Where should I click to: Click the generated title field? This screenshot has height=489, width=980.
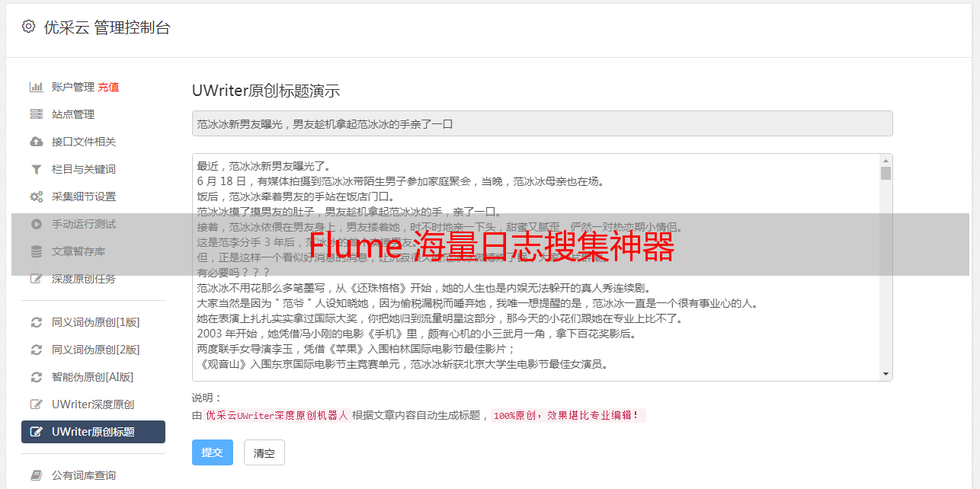pyautogui.click(x=542, y=123)
